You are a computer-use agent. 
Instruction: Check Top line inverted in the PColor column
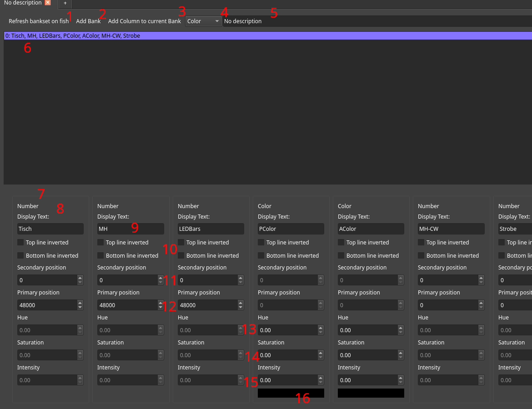(261, 242)
